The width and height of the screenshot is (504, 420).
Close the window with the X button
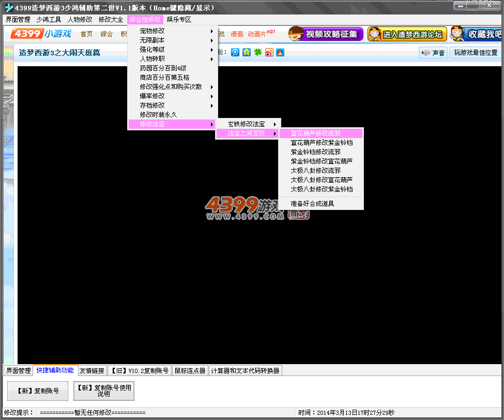[x=490, y=6]
